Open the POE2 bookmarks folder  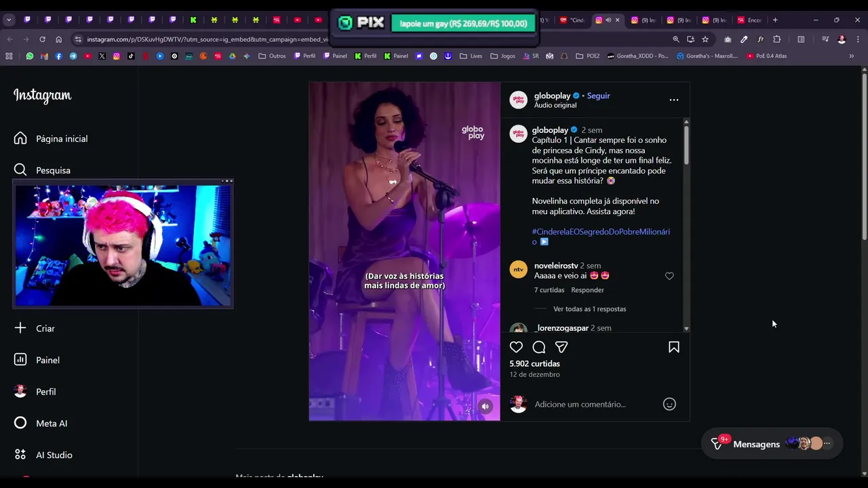587,56
